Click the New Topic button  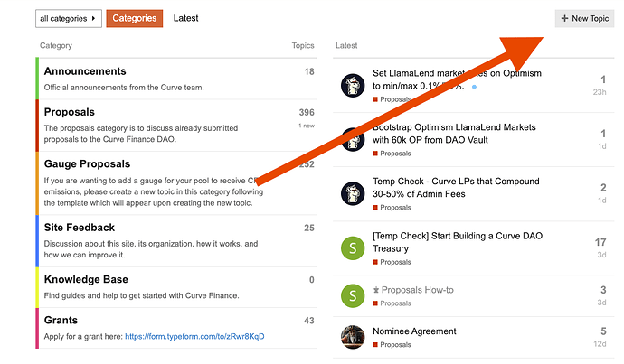point(584,19)
